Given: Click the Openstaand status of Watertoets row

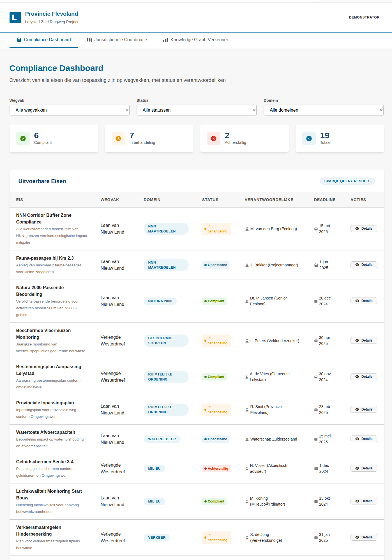Looking at the screenshot, I should [x=216, y=439].
